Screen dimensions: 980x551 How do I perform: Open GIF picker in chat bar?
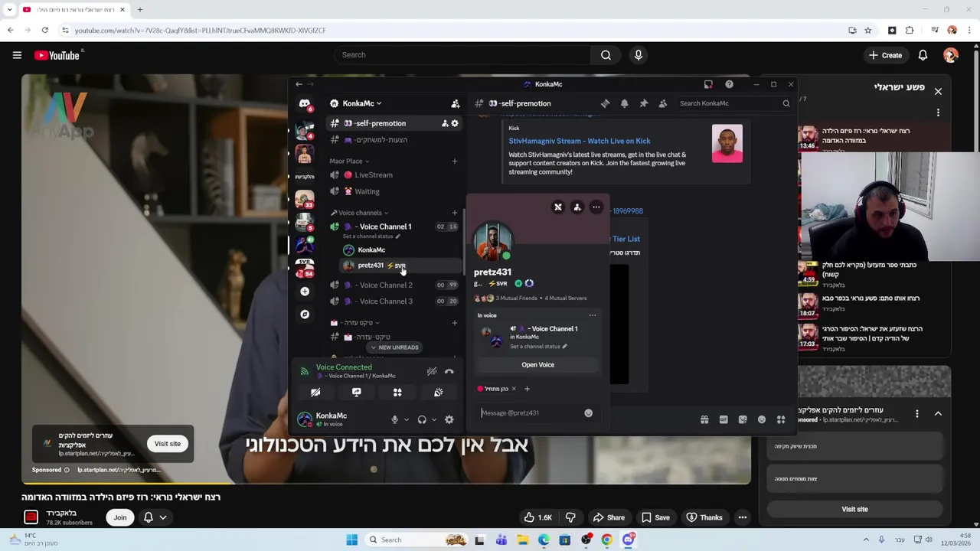click(x=724, y=419)
